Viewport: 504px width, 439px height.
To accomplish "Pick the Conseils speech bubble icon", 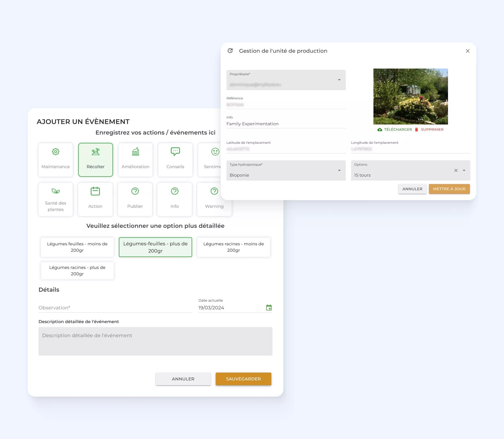I will tap(175, 152).
